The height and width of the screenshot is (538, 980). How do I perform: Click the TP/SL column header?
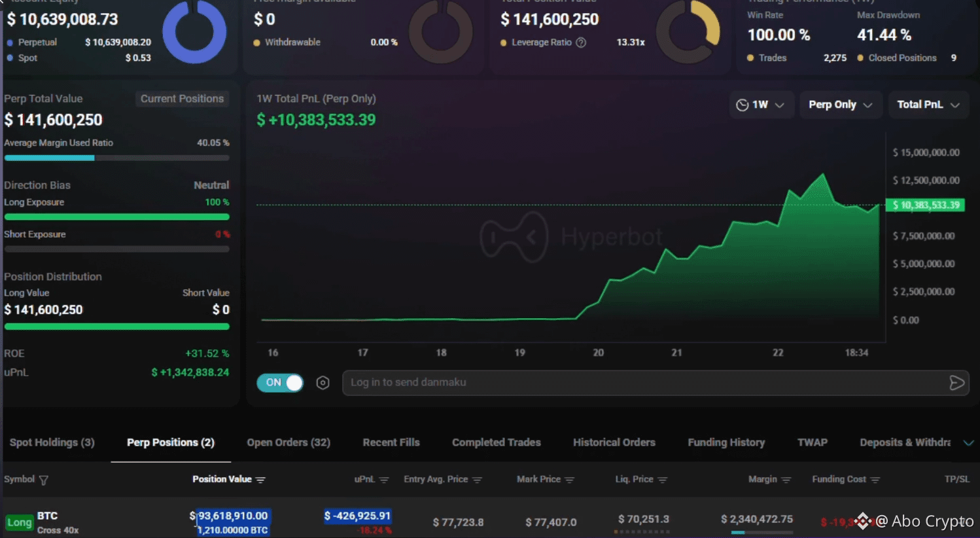[x=957, y=479]
